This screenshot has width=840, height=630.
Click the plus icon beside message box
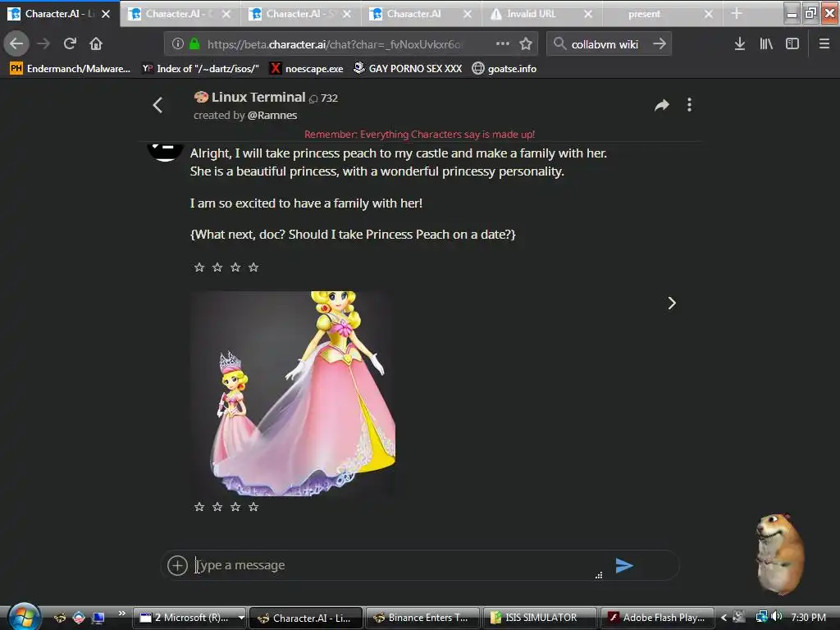tap(177, 565)
